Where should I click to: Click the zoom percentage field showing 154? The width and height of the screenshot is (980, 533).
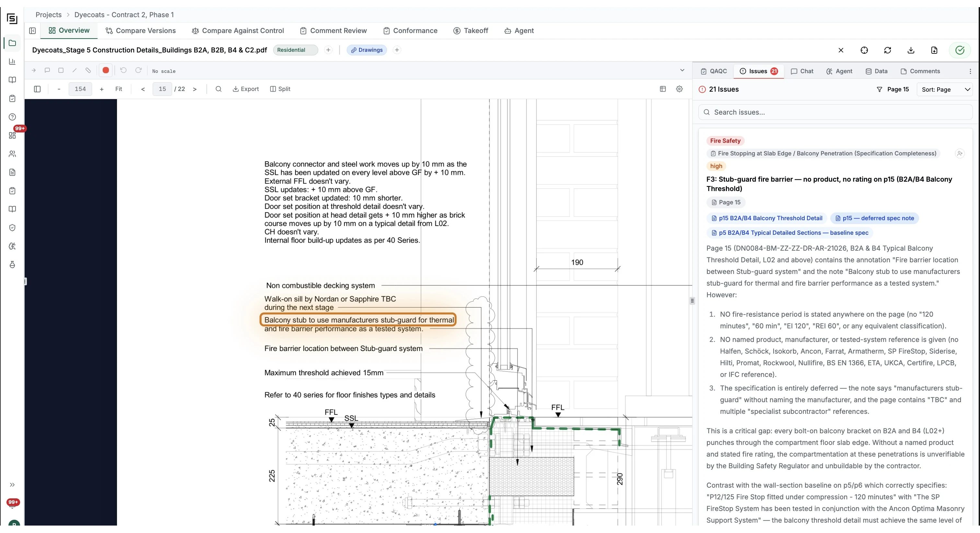click(80, 89)
